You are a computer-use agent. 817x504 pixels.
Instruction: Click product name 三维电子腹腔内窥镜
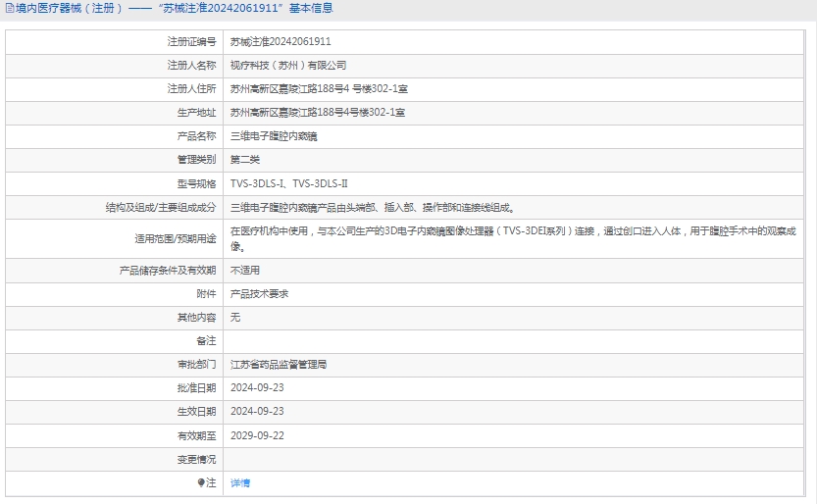click(x=274, y=136)
